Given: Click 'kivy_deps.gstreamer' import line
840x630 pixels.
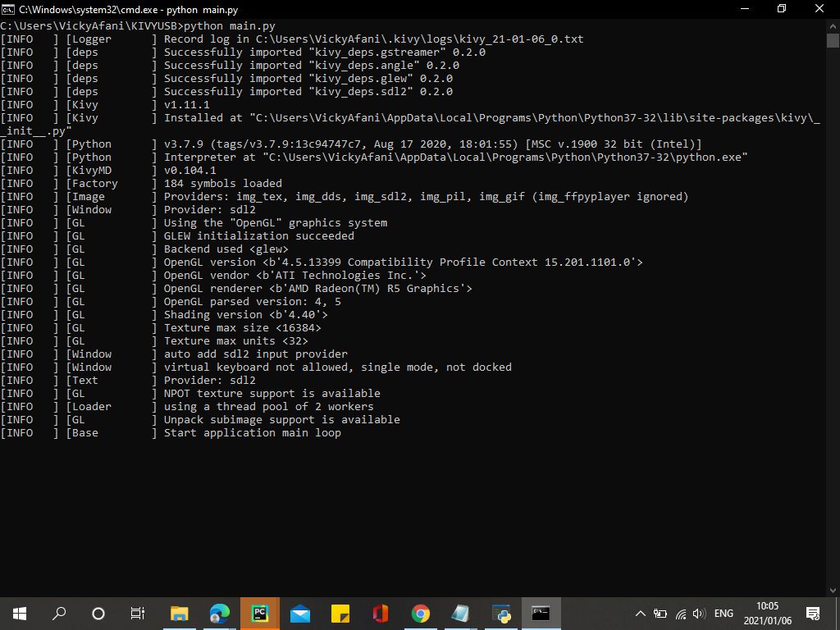Looking at the screenshot, I should coord(243,52).
